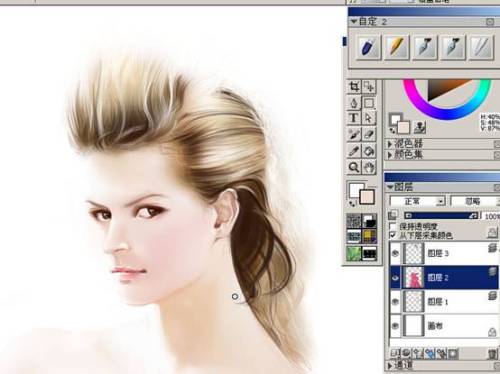500x374 pixels.
Task: Click the 图层 2 pink thumbnail
Action: (414, 277)
